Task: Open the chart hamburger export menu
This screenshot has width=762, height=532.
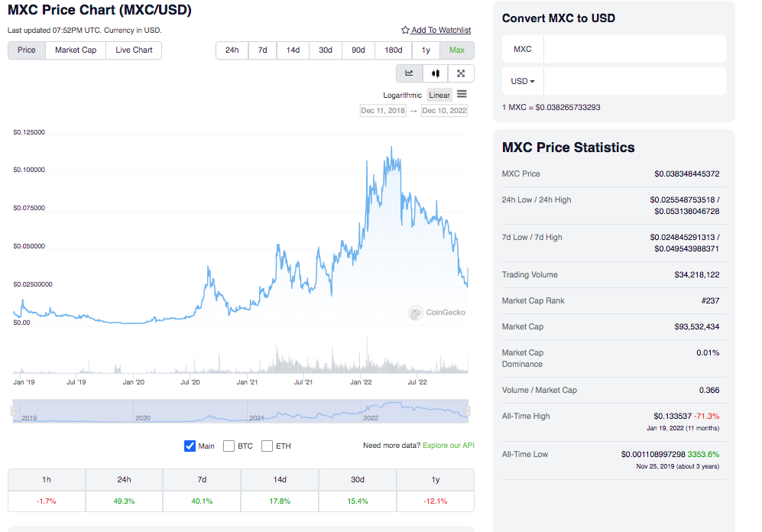Action: [x=462, y=95]
